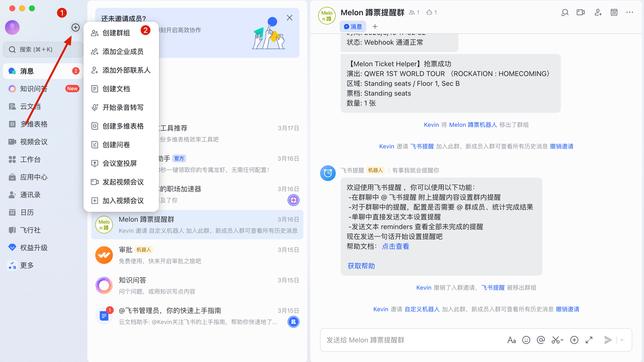The width and height of the screenshot is (644, 362).
Task: Open 飞行社 in the sidebar
Action: tap(43, 230)
